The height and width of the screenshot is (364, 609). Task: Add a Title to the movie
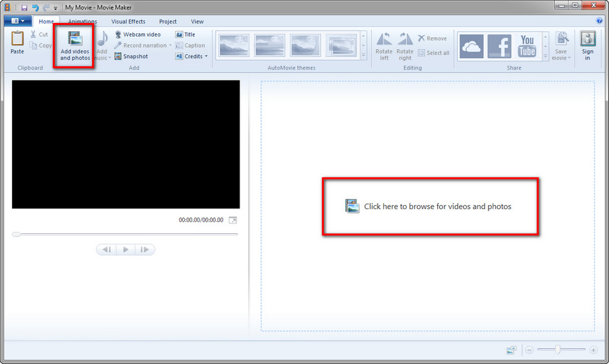[x=185, y=35]
